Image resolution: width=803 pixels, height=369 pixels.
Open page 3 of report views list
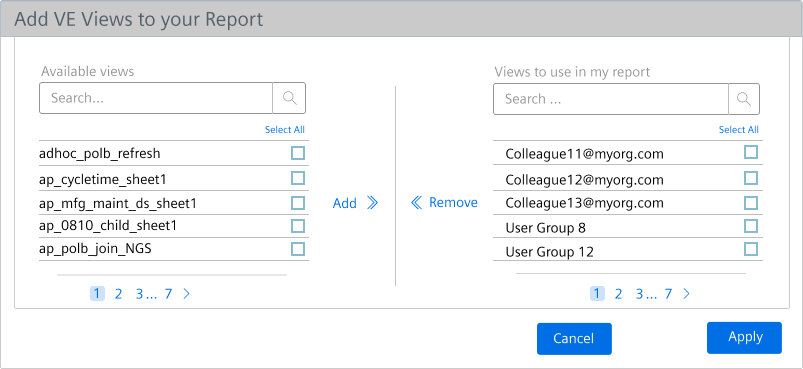coord(639,294)
